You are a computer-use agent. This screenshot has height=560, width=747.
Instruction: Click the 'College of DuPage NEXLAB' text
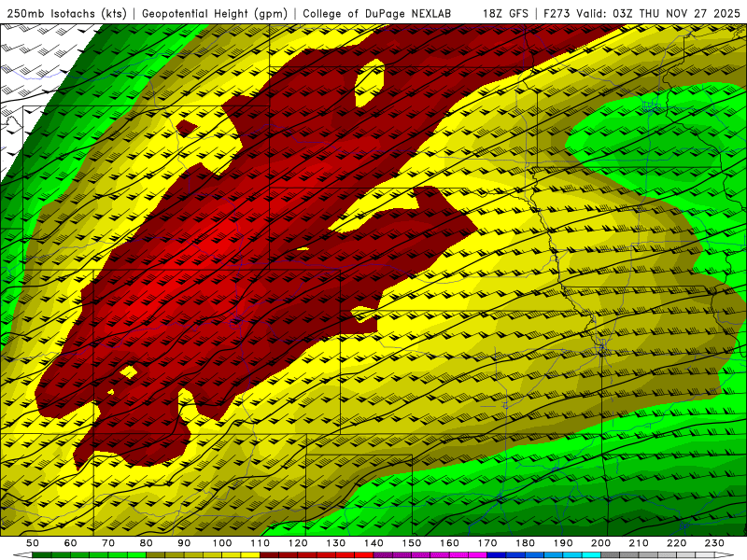pyautogui.click(x=377, y=14)
